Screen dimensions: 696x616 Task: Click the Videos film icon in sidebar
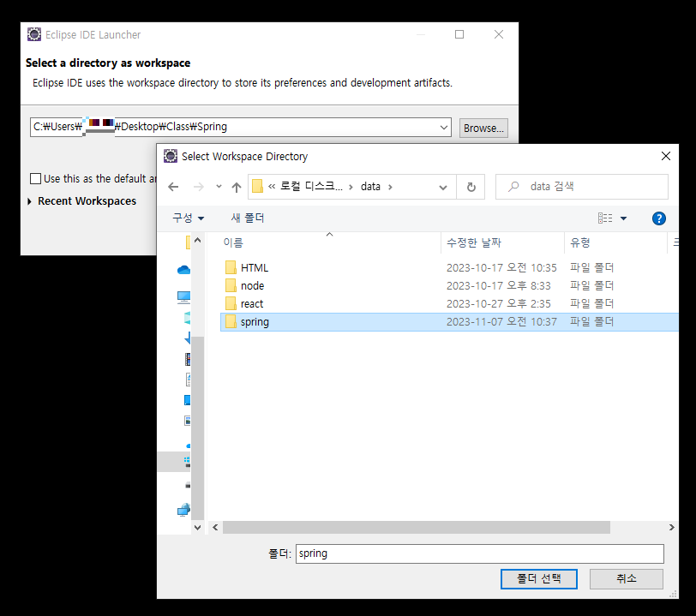pyautogui.click(x=188, y=359)
